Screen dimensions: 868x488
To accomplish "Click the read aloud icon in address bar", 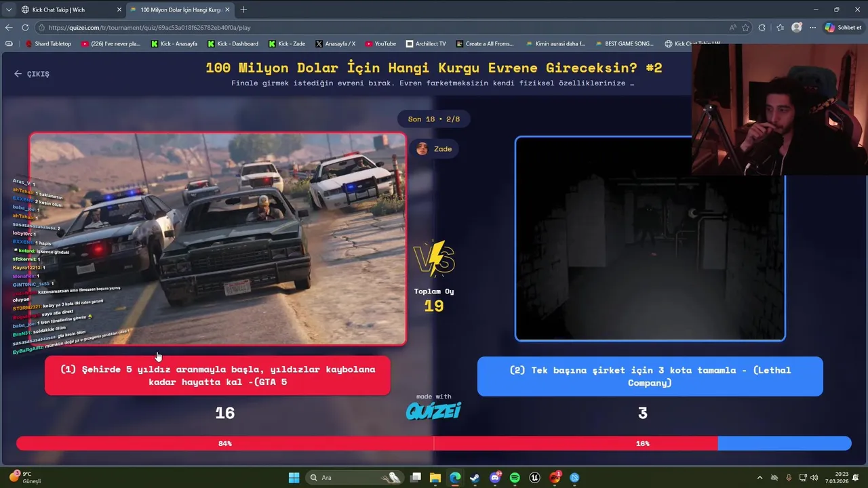I will click(732, 28).
